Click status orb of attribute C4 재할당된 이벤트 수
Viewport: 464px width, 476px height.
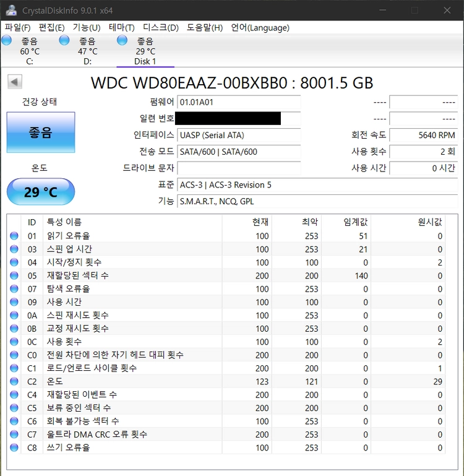[x=14, y=395]
